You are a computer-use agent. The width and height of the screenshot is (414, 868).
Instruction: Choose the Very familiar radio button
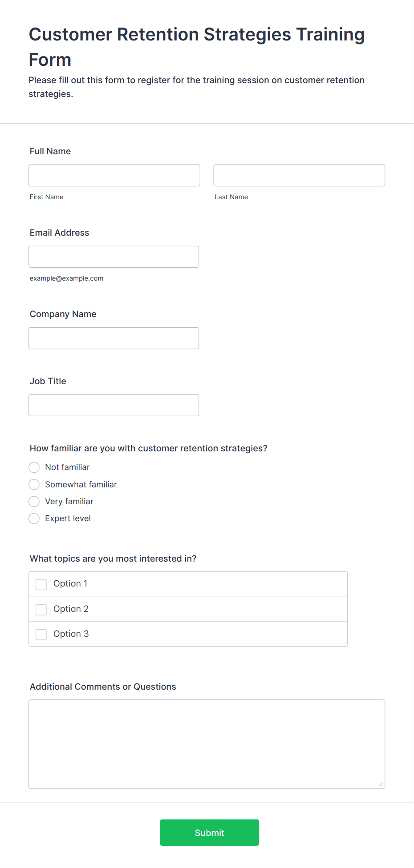(34, 502)
